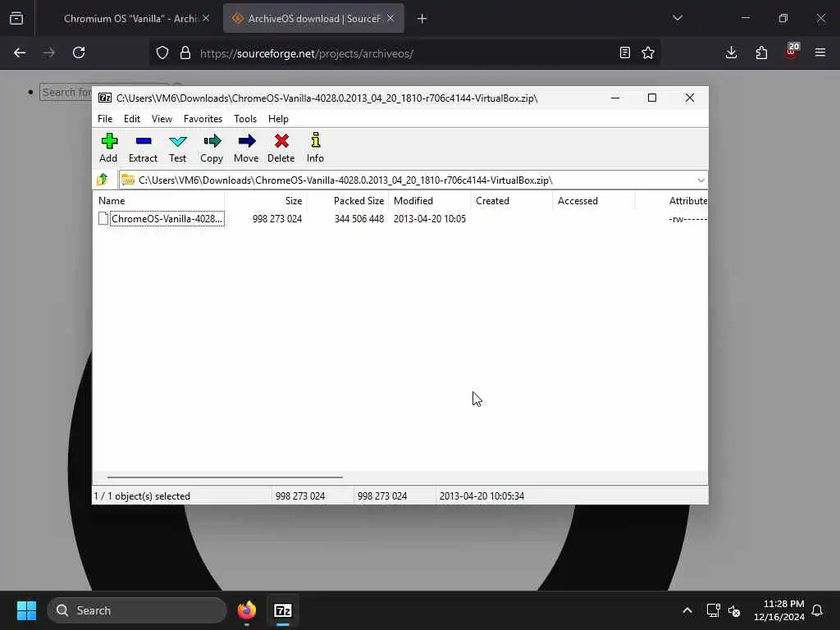Go up one folder level icon
Image resolution: width=840 pixels, height=630 pixels.
103,180
